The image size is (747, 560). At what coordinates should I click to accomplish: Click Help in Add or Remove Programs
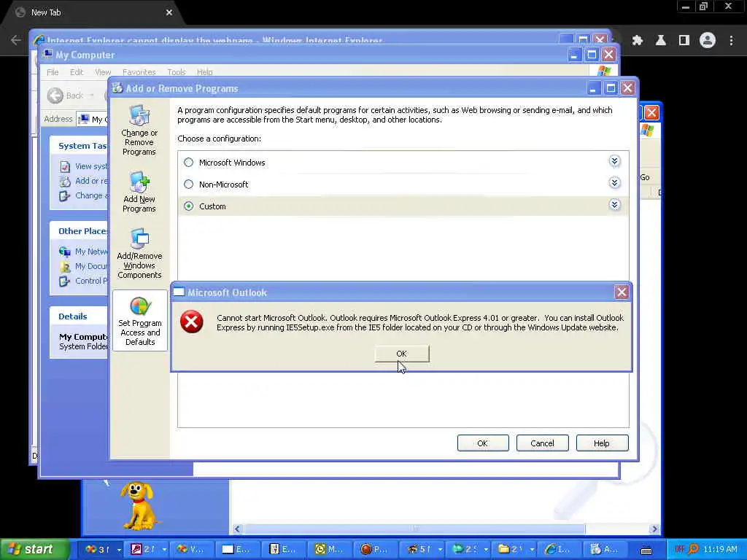click(602, 443)
